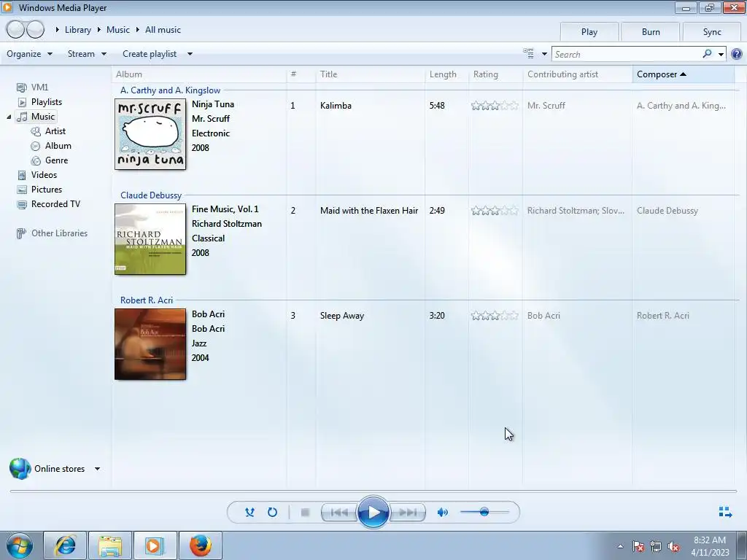This screenshot has height=560, width=747.
Task: Switch to Now Playing mode
Action: tap(725, 512)
